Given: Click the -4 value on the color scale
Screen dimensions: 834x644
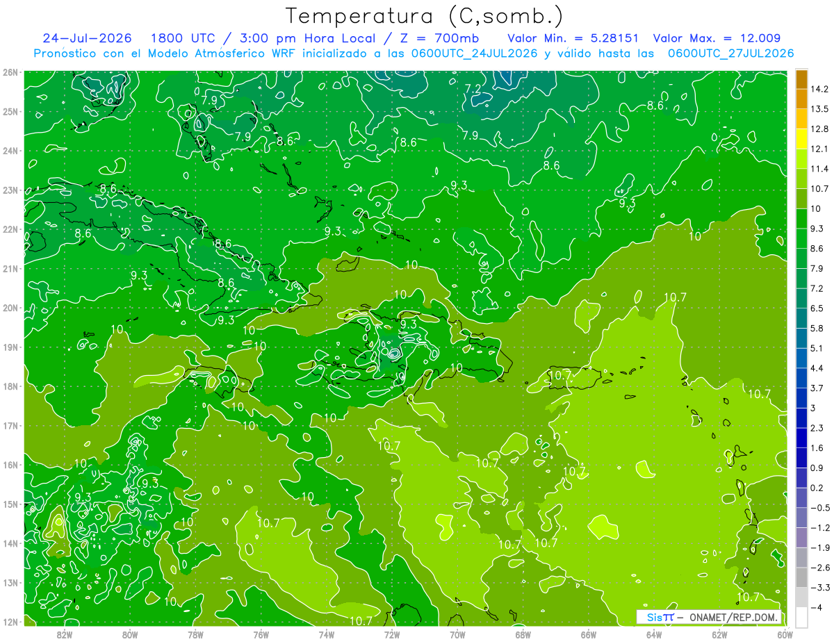Looking at the screenshot, I should tap(817, 607).
